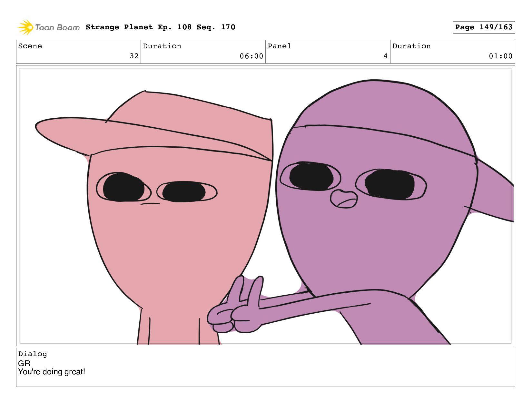532x411 pixels.
Task: Click the scene number '32'
Action: tap(134, 56)
